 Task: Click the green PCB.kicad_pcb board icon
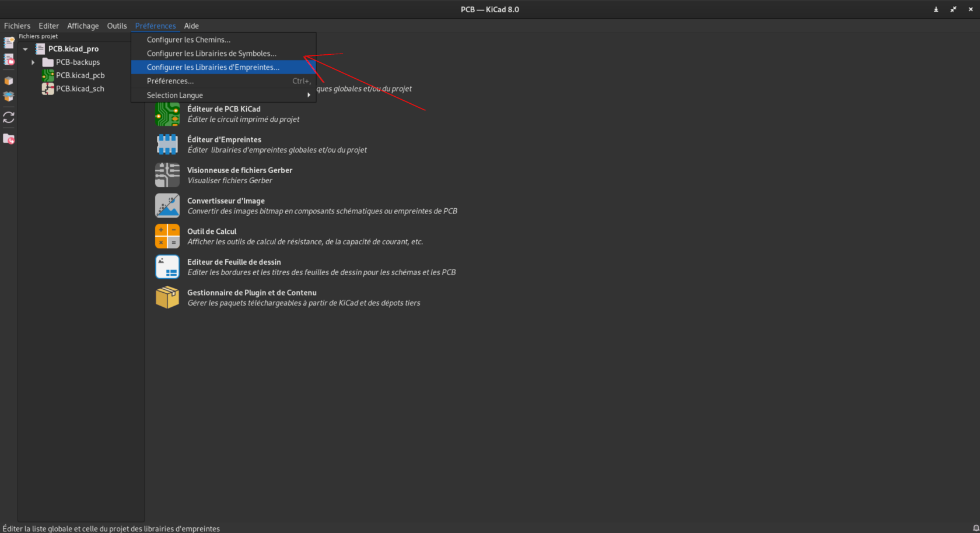click(x=48, y=76)
